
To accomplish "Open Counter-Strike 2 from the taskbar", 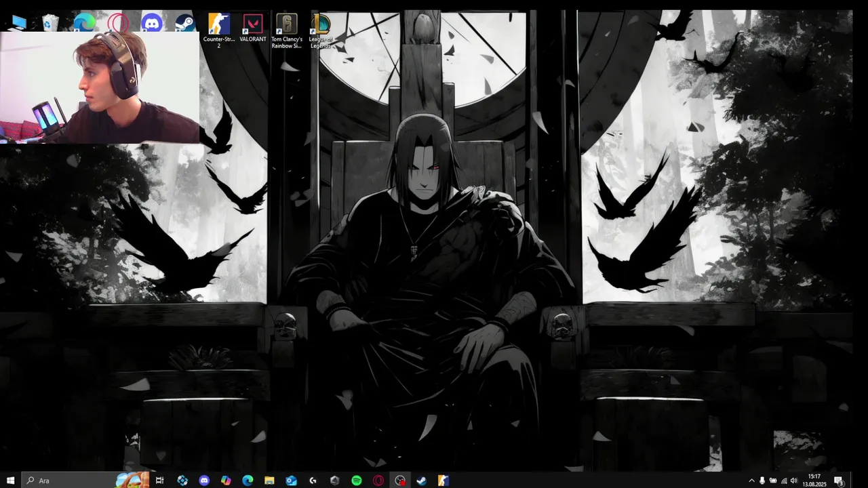I will [x=443, y=481].
